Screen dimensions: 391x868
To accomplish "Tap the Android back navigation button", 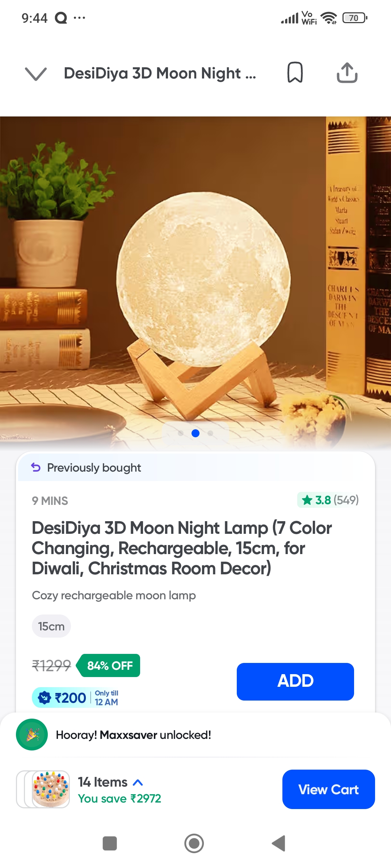I will point(279,843).
